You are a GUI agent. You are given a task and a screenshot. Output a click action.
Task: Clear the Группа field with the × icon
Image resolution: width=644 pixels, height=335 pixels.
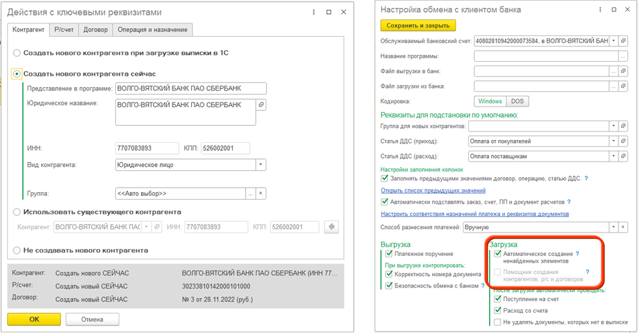tap(261, 194)
